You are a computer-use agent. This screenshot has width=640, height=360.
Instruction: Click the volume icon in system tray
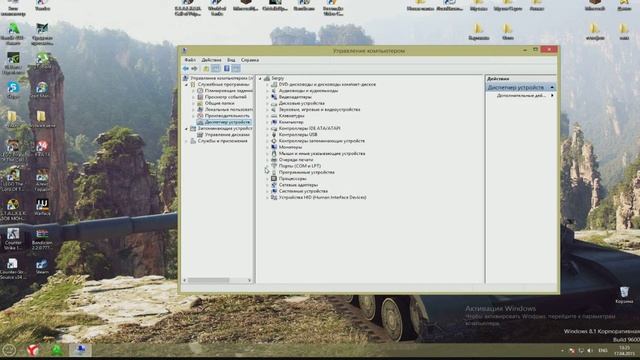click(589, 351)
